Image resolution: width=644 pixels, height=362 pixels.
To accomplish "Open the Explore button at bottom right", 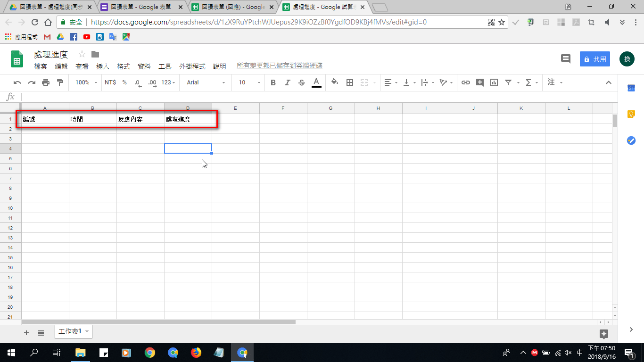I will point(604,334).
